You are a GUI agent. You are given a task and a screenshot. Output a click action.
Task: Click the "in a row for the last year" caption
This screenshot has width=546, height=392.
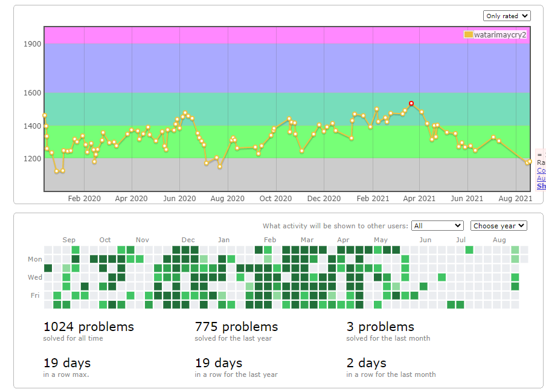click(236, 374)
